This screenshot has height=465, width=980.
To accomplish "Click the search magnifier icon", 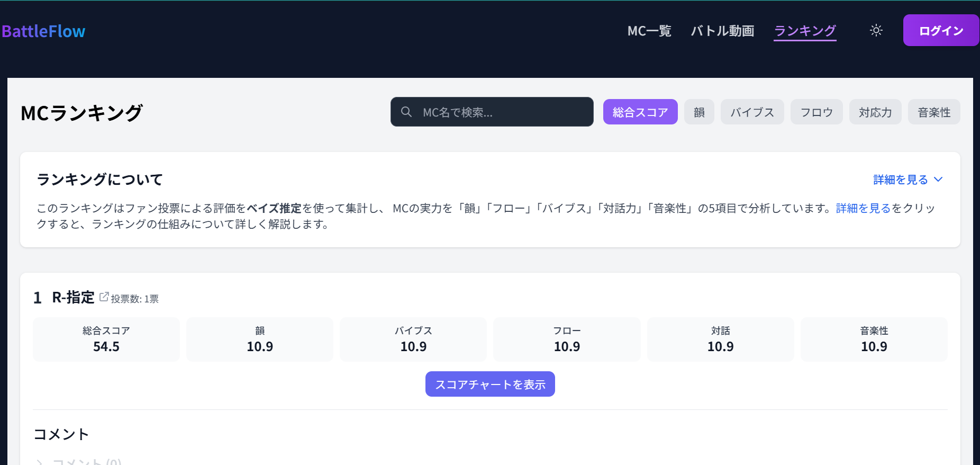I will pyautogui.click(x=406, y=112).
